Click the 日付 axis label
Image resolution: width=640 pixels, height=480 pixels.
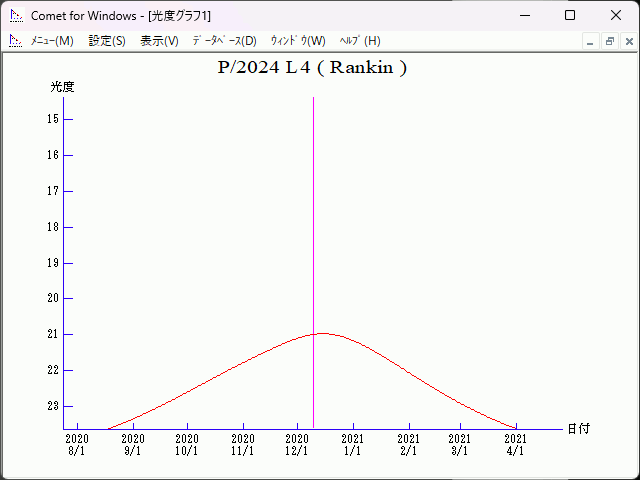[x=579, y=429]
